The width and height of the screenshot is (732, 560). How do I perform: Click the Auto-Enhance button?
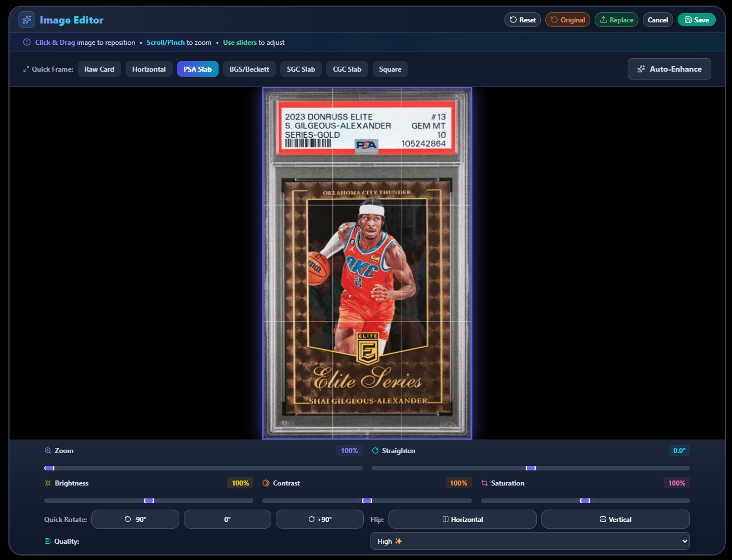click(669, 68)
